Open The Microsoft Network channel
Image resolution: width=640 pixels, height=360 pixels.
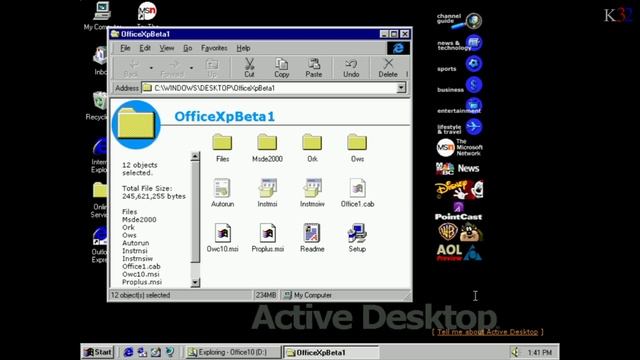tap(459, 147)
